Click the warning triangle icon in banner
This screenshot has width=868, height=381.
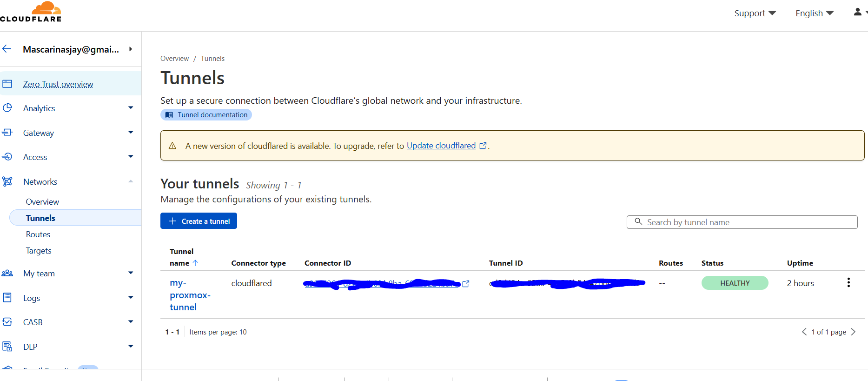click(x=172, y=146)
